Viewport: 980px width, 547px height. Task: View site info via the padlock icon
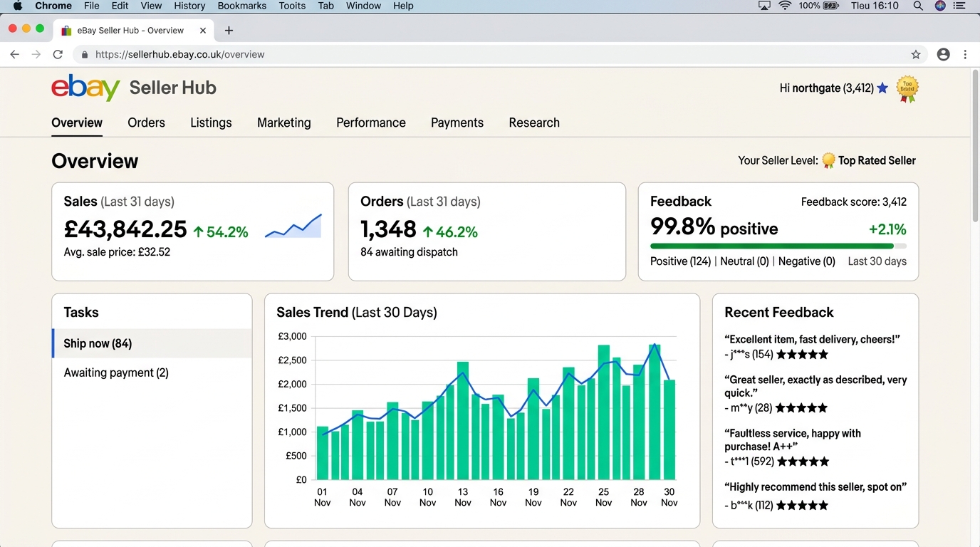[x=85, y=54]
